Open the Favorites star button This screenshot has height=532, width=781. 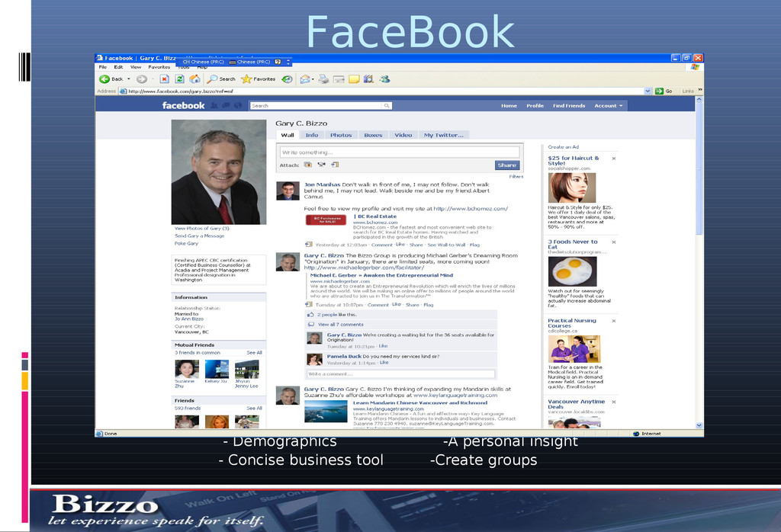pyautogui.click(x=258, y=79)
